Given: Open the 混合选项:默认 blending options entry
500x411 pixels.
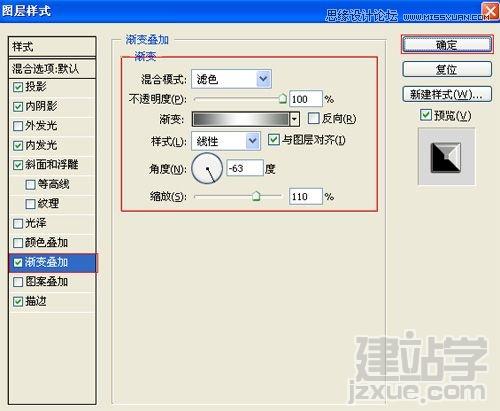Looking at the screenshot, I should (x=53, y=69).
